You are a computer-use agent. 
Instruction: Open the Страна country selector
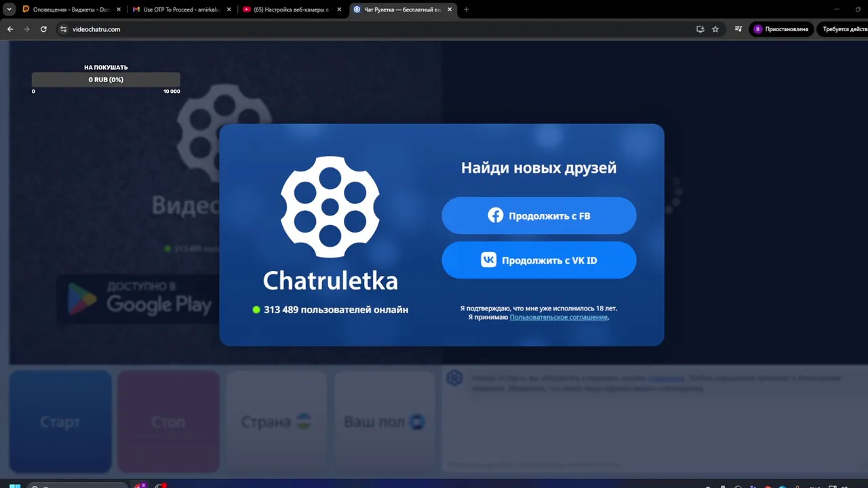[x=277, y=422]
